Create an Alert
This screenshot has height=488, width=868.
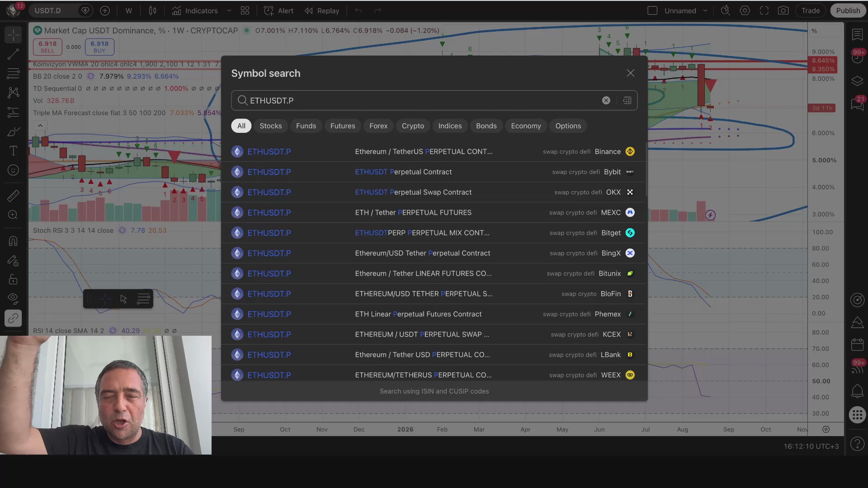[x=278, y=10]
